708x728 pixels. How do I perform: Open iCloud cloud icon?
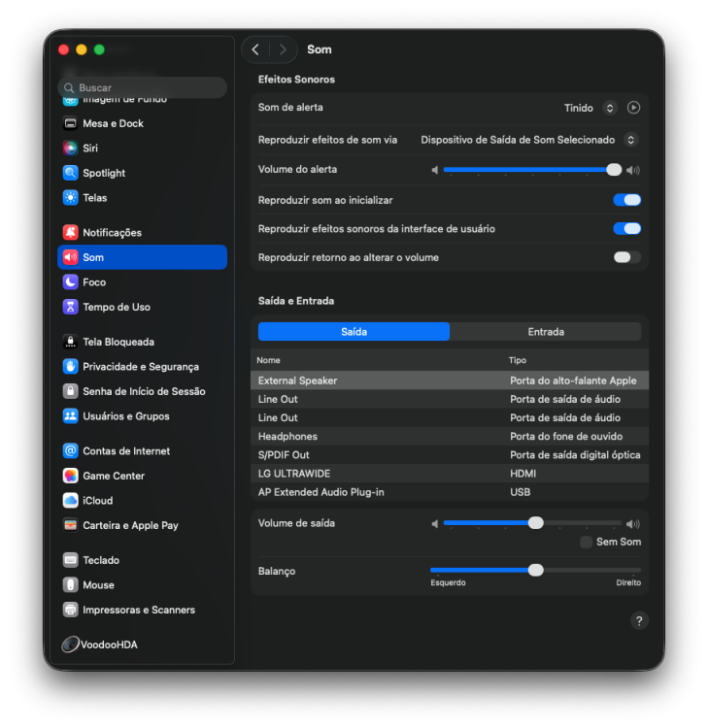[x=70, y=500]
